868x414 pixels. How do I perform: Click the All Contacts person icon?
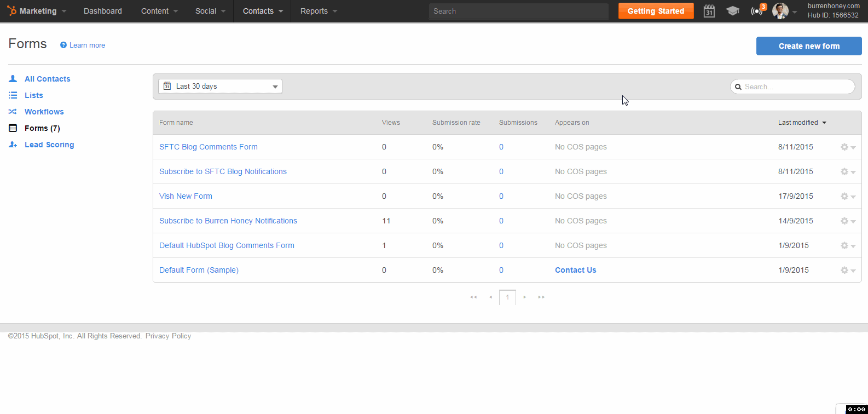coord(13,79)
